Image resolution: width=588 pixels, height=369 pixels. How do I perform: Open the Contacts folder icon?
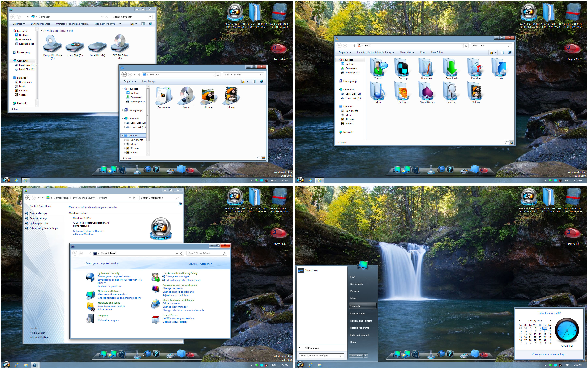pyautogui.click(x=378, y=68)
